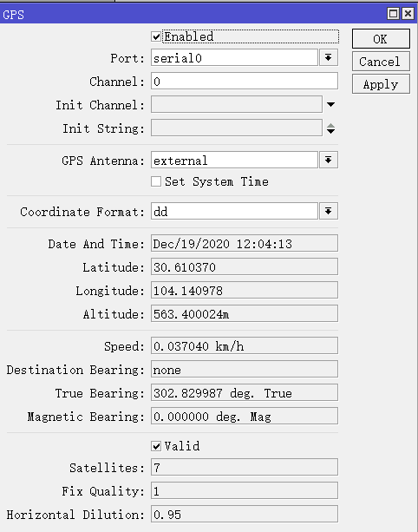Select the Port field showing serial0

235,57
